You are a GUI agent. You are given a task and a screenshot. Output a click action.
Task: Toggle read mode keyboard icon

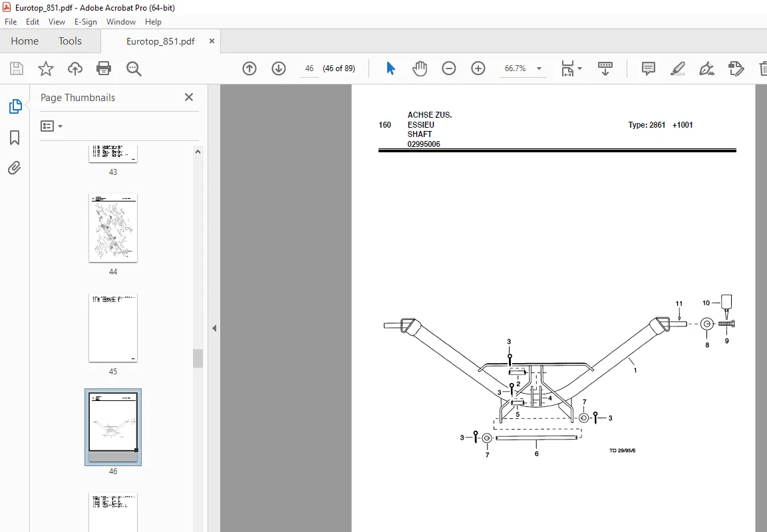[x=605, y=68]
